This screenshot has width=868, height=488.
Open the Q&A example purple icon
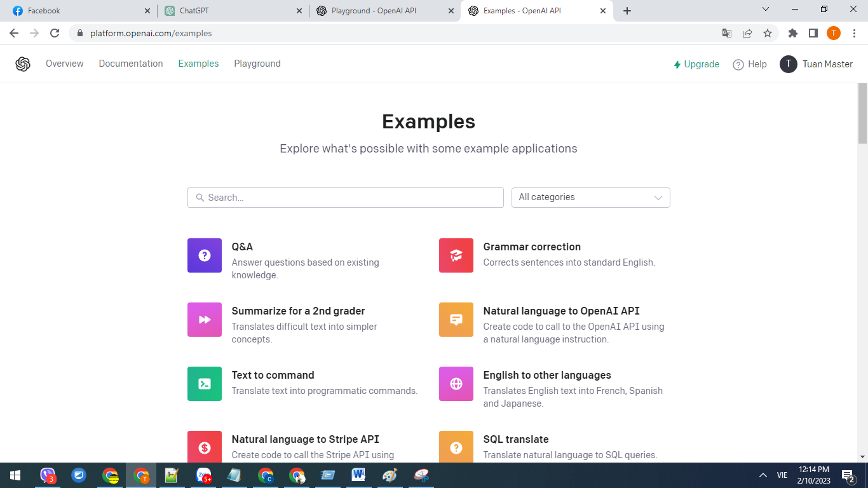(x=205, y=255)
